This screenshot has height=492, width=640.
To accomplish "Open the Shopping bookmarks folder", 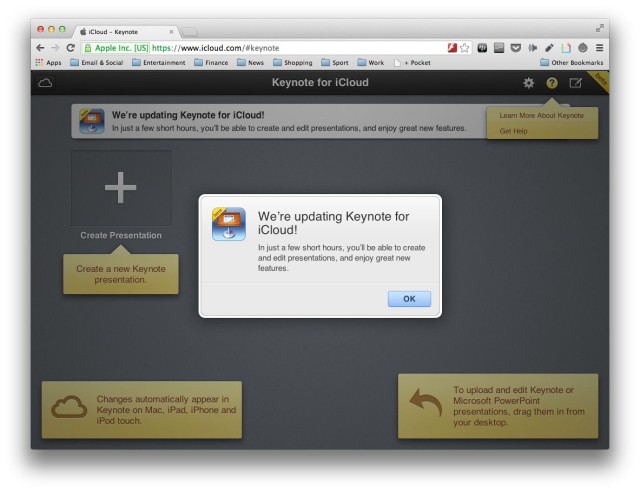I will [293, 62].
